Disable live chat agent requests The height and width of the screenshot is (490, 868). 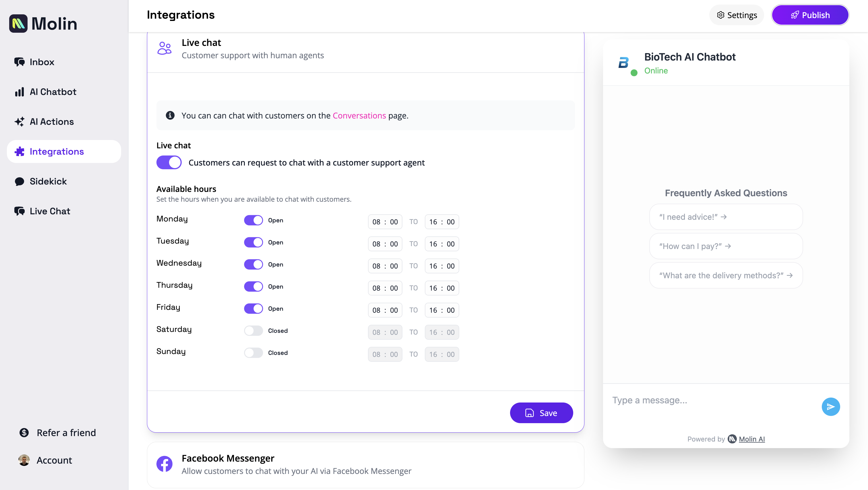pos(169,162)
